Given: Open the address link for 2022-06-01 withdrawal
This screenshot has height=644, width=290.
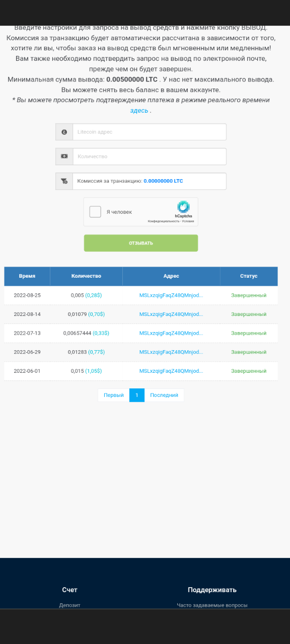Looking at the screenshot, I should tap(171, 371).
